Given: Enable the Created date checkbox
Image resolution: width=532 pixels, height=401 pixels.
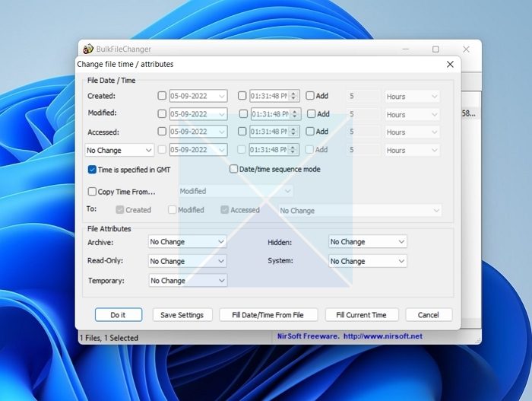Looking at the screenshot, I should (x=162, y=96).
